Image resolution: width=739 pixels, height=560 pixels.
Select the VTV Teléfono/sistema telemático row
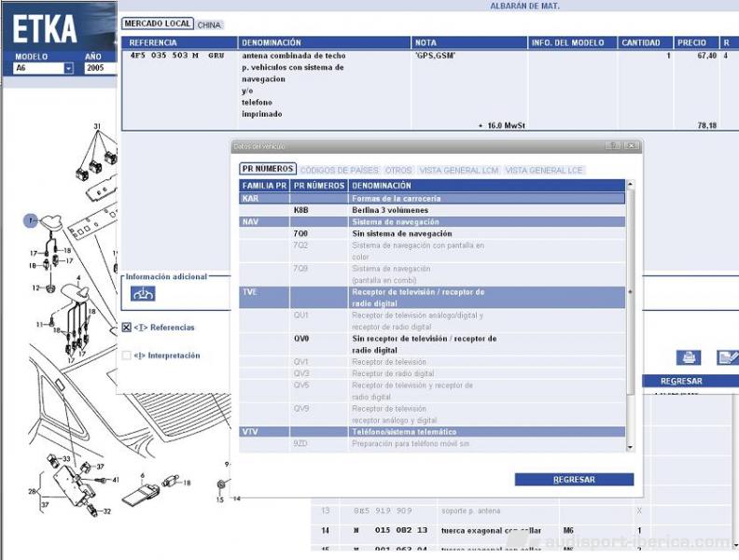point(432,432)
